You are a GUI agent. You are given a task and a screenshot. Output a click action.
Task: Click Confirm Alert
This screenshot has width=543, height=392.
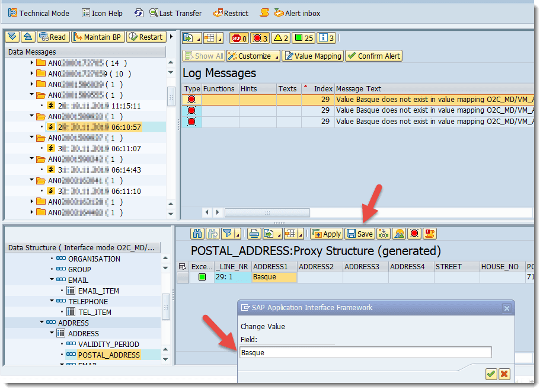tap(374, 56)
